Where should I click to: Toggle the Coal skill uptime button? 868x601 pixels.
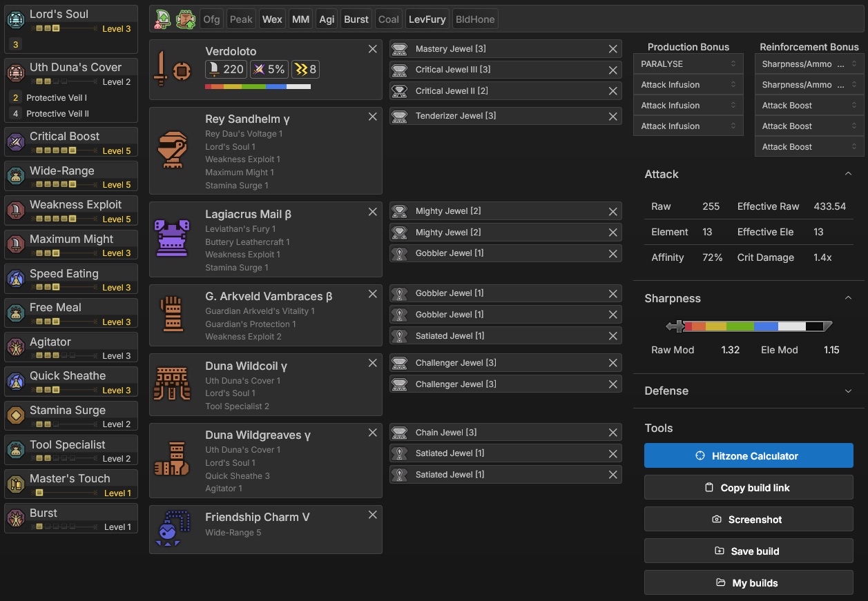coord(389,19)
